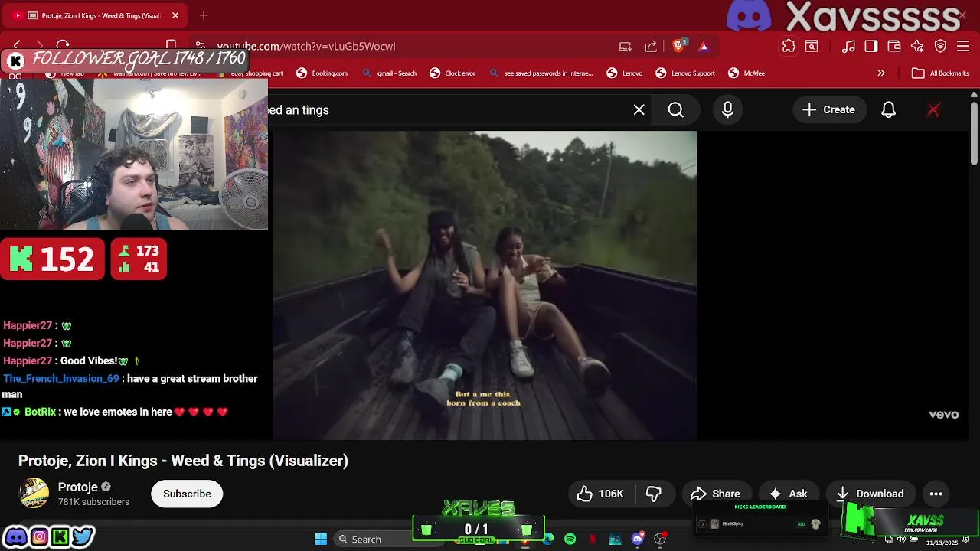Open the All Bookmarks folder
The width and height of the screenshot is (980, 551).
pyautogui.click(x=941, y=73)
